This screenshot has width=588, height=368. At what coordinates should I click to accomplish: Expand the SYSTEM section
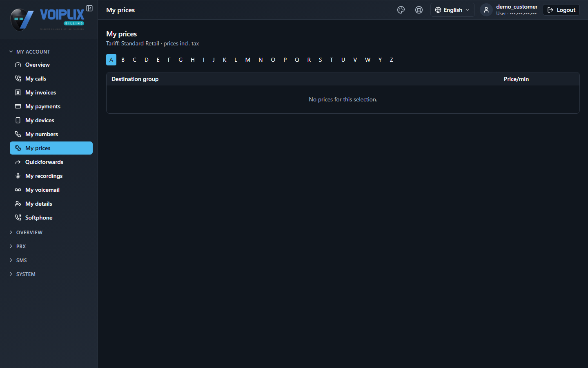click(22, 274)
